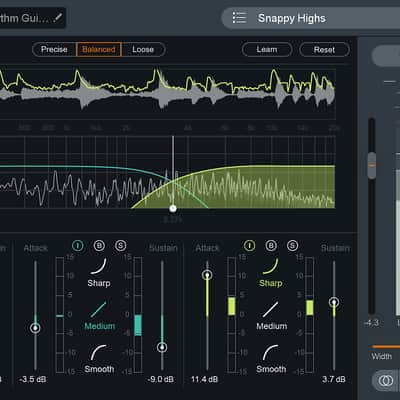Select Sharp curve icon in green band
The height and width of the screenshot is (400, 400).
click(270, 266)
